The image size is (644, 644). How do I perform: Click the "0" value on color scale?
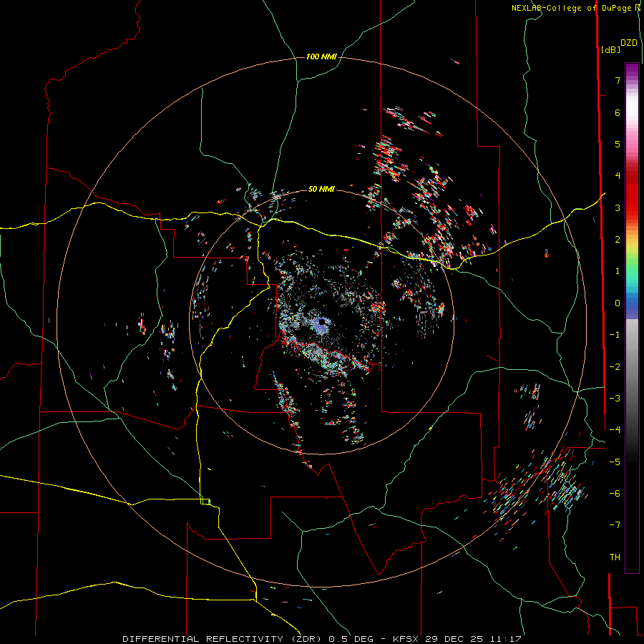point(618,303)
